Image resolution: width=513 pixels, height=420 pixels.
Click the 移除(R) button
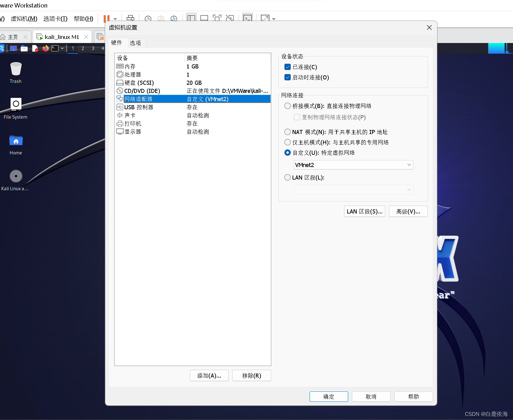251,375
